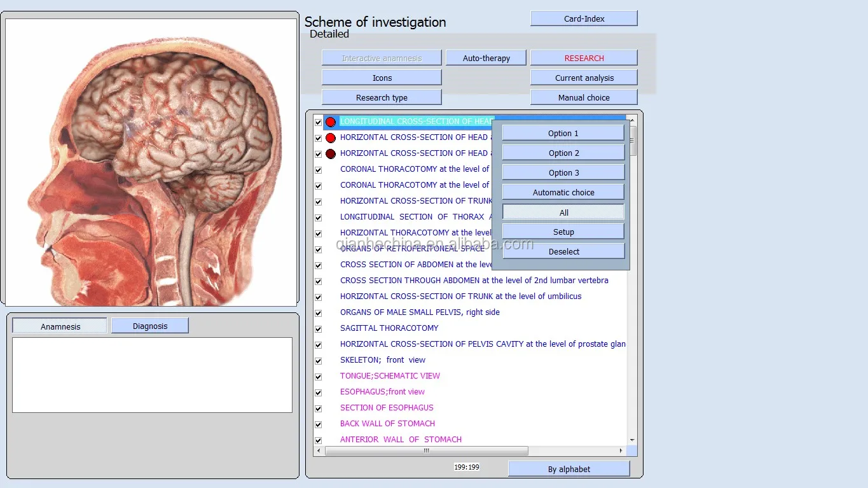The width and height of the screenshot is (868, 488).
Task: Uncheck the SAGITTAL THORACOTOMY checkbox
Action: click(319, 329)
